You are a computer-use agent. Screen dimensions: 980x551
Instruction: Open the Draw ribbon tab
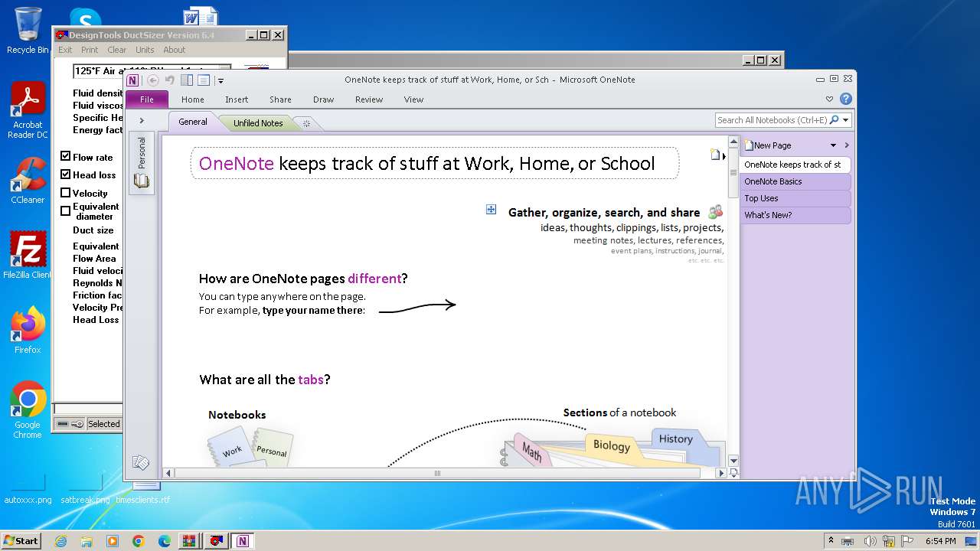point(324,99)
